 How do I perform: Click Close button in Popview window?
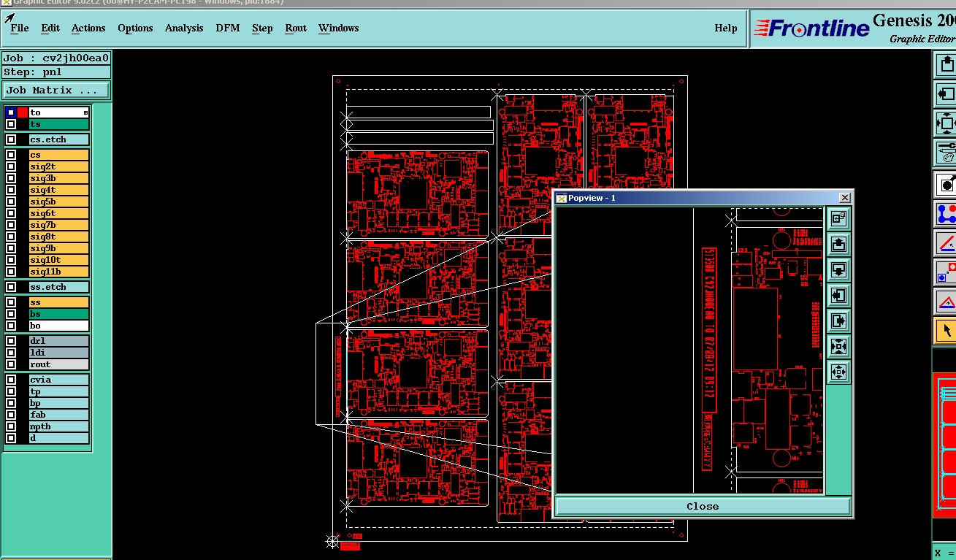point(703,506)
